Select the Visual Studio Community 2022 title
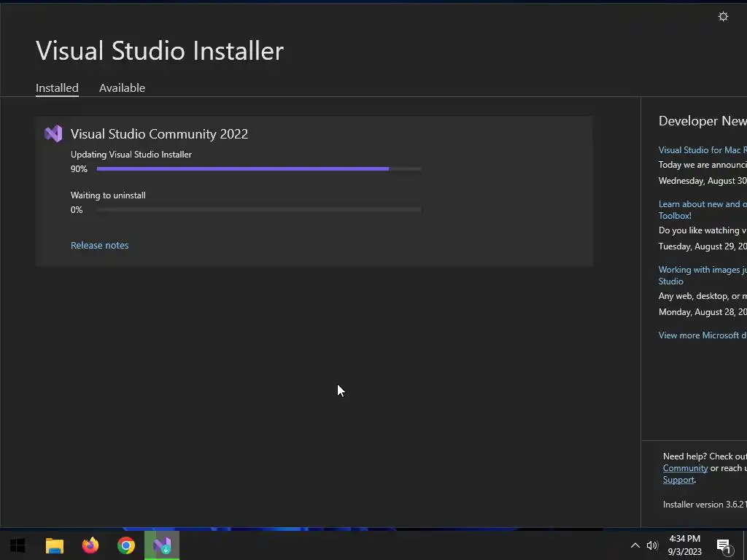This screenshot has height=560, width=747. tap(159, 134)
